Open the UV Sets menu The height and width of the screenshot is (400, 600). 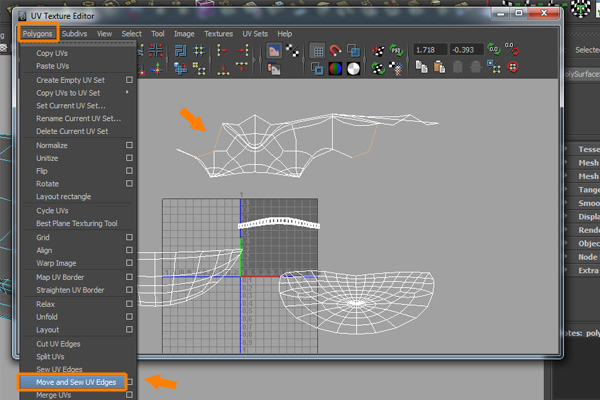coord(253,33)
